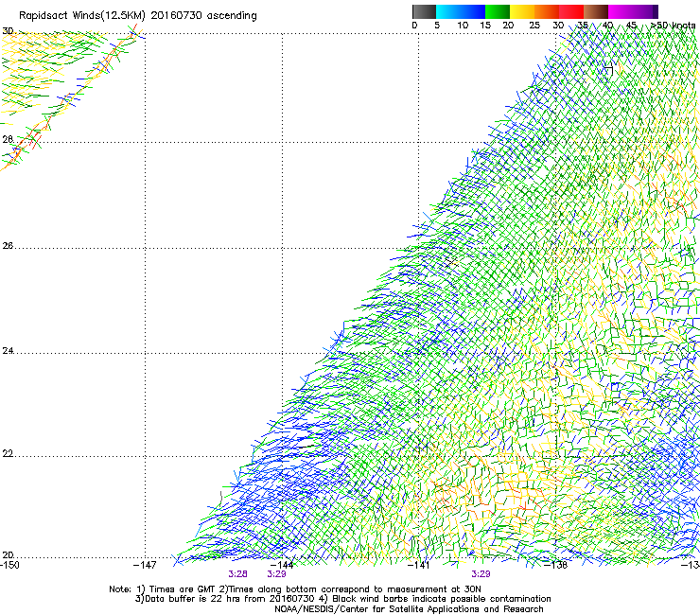Pick the brown 35-40 knots color segment
The height and width of the screenshot is (615, 700).
[x=596, y=11]
